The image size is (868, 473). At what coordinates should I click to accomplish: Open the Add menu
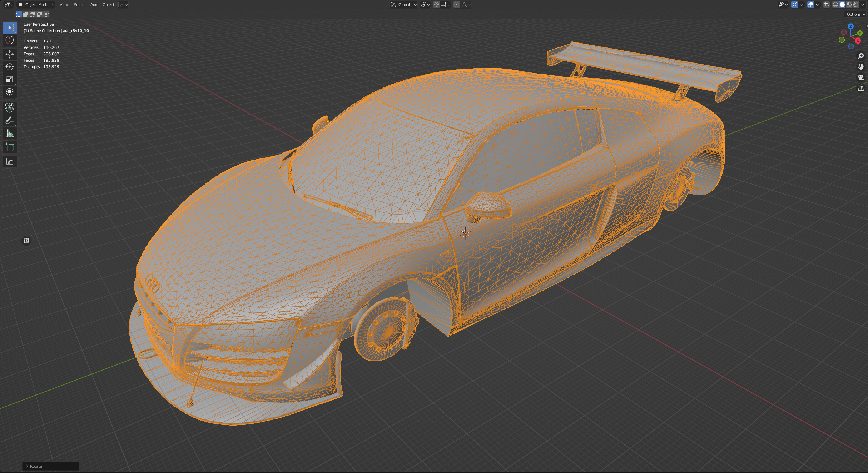pyautogui.click(x=94, y=5)
